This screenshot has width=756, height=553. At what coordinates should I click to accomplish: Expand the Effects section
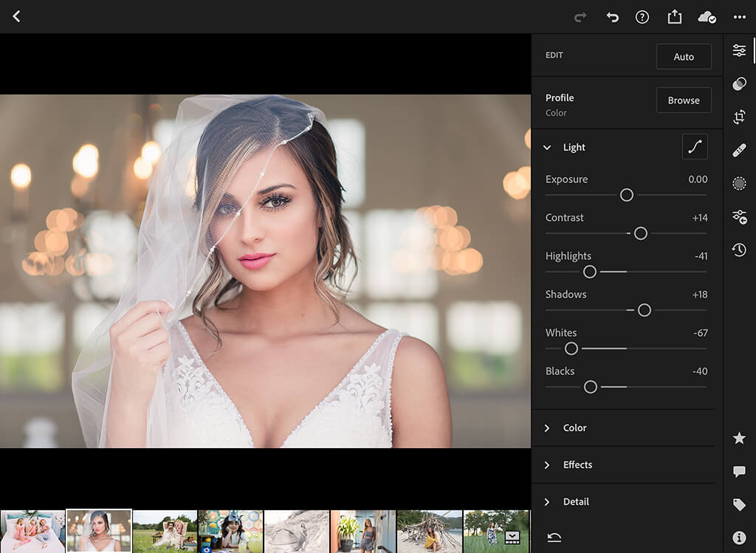580,464
